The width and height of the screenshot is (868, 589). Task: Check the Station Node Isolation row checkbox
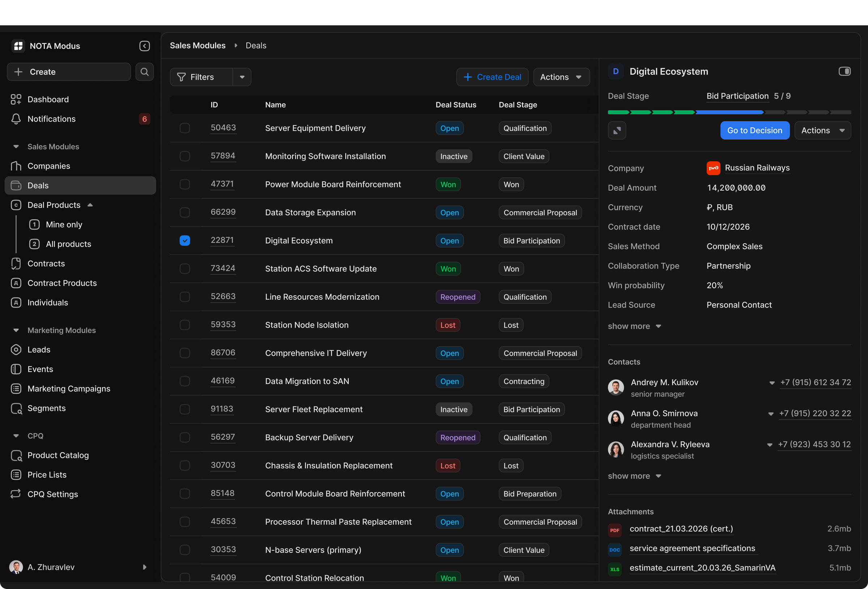click(x=184, y=325)
